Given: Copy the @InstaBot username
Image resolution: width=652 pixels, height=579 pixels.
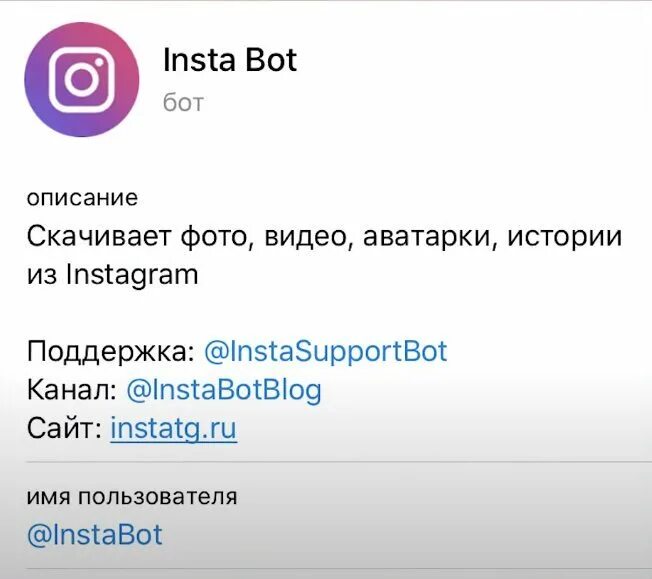Looking at the screenshot, I should (95, 535).
